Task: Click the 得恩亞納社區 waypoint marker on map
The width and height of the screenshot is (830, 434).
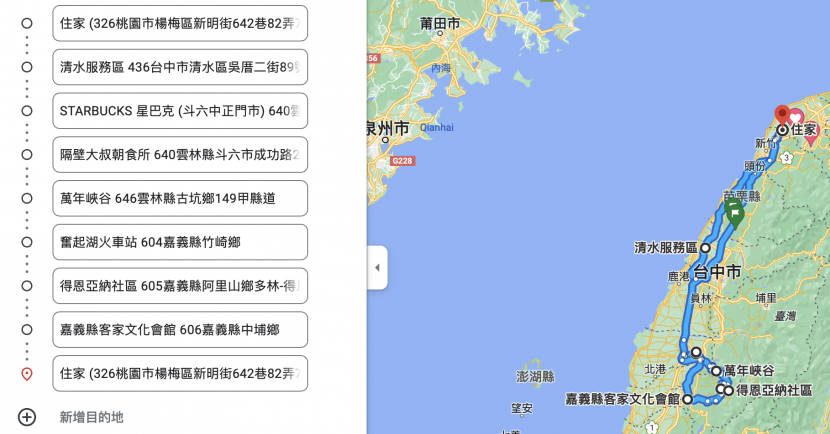Action: 728,390
